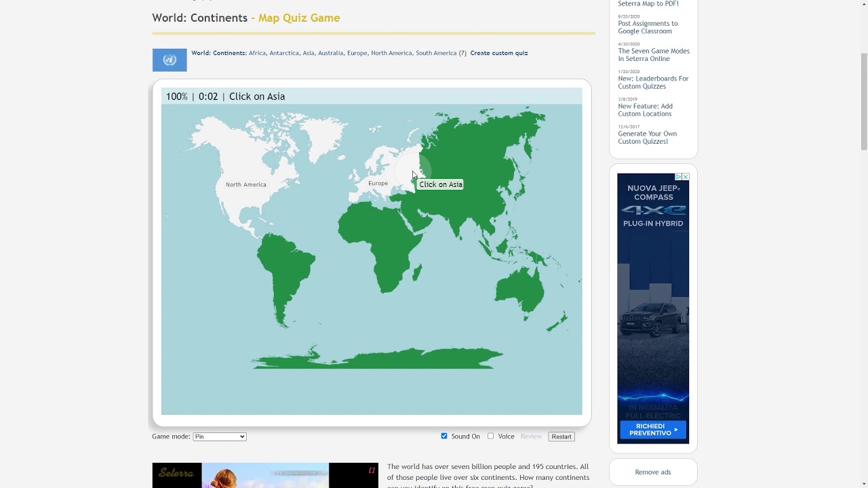Screen dimensions: 868x488
Task: Open the Seterra Map to PDF link
Action: pos(648,3)
